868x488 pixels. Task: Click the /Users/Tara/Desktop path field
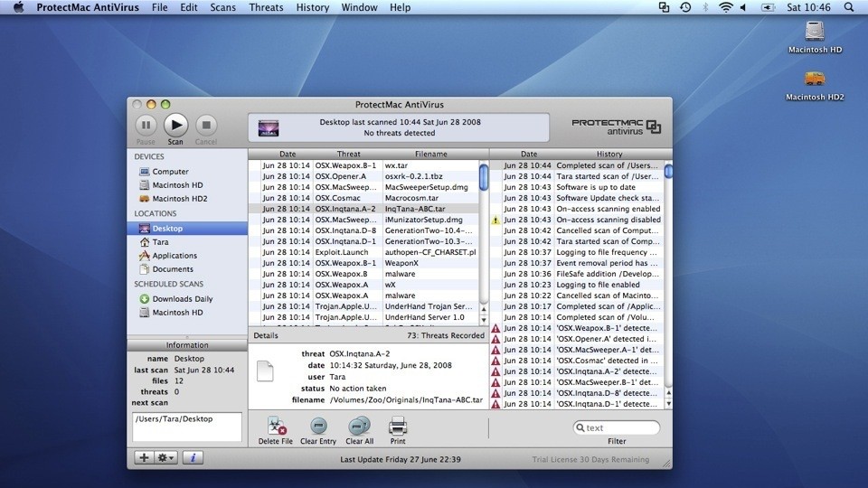pos(187,427)
